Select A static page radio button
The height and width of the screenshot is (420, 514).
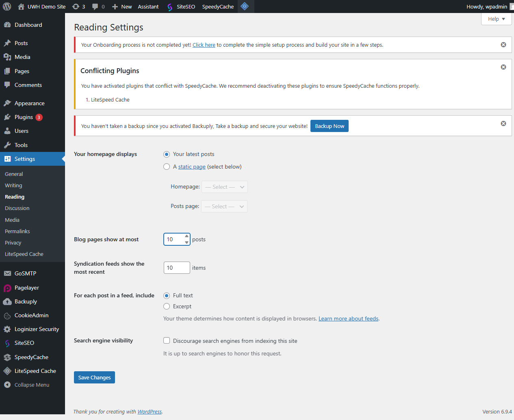(167, 167)
